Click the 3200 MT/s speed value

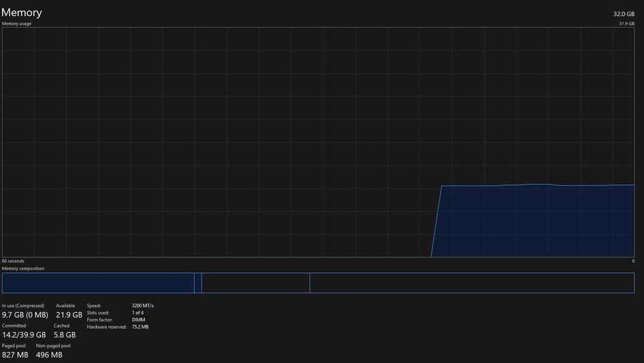click(x=142, y=306)
